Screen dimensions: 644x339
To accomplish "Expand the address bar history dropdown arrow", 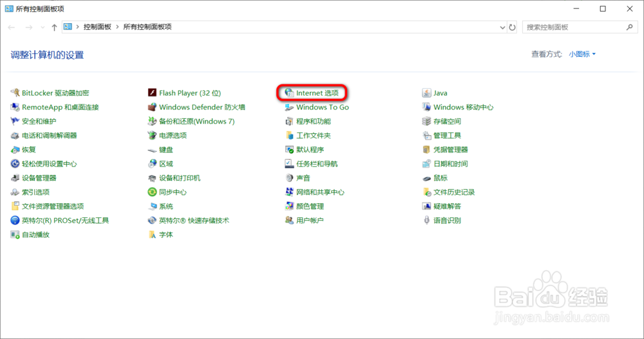I will click(x=502, y=28).
